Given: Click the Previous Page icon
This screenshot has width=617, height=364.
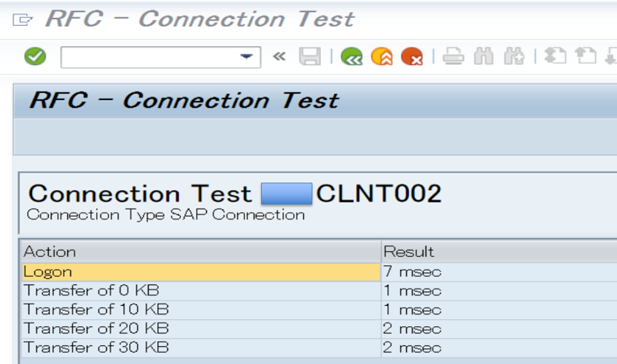Looking at the screenshot, I should click(586, 56).
